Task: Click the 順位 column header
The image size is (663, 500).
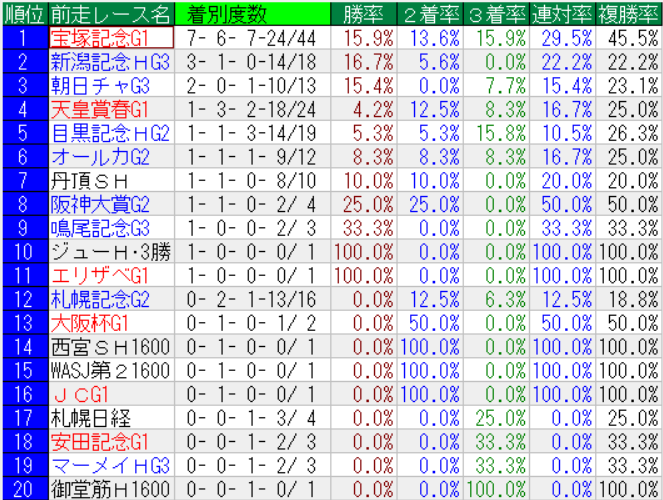Action: point(22,13)
